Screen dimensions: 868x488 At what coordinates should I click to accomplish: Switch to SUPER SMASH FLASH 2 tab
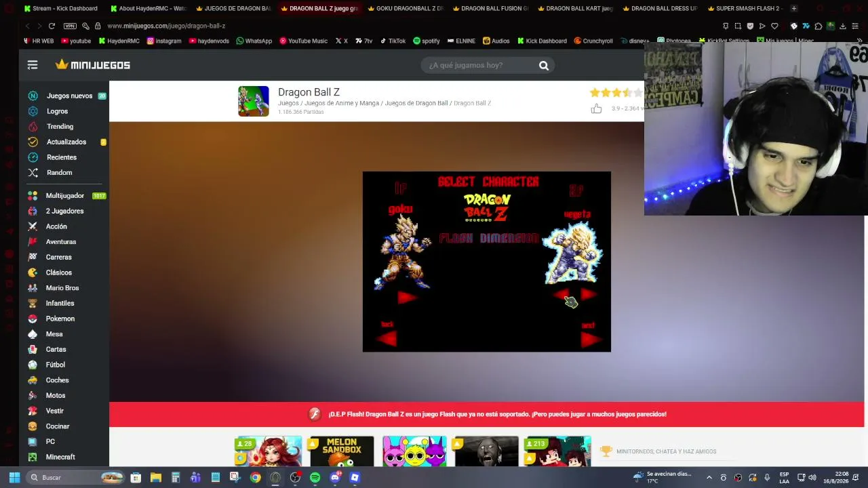pyautogui.click(x=745, y=8)
